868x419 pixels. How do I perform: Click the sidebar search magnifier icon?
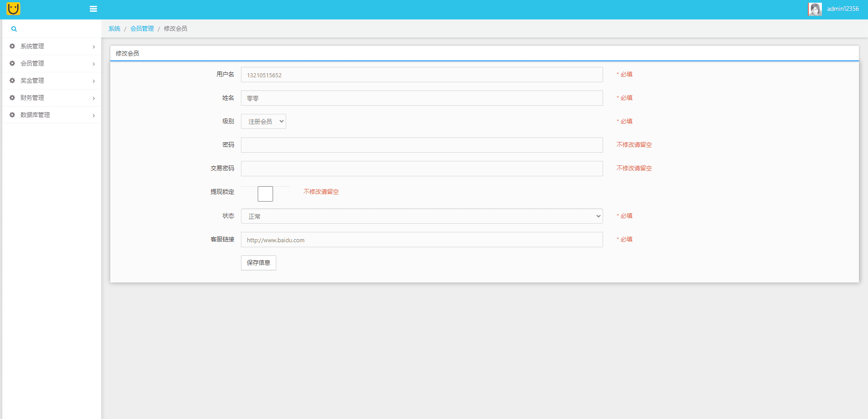tap(14, 29)
